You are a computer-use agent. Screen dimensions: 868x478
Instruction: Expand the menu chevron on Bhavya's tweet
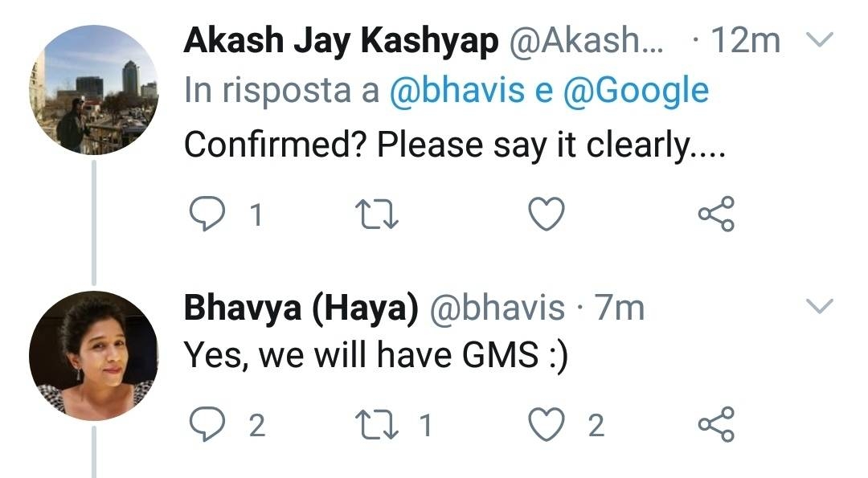pyautogui.click(x=818, y=306)
